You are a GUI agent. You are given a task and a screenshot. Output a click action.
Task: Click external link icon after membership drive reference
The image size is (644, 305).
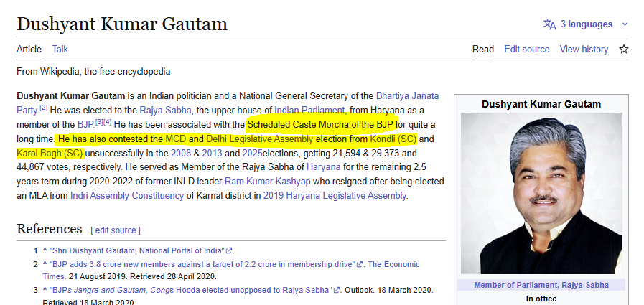[360, 264]
